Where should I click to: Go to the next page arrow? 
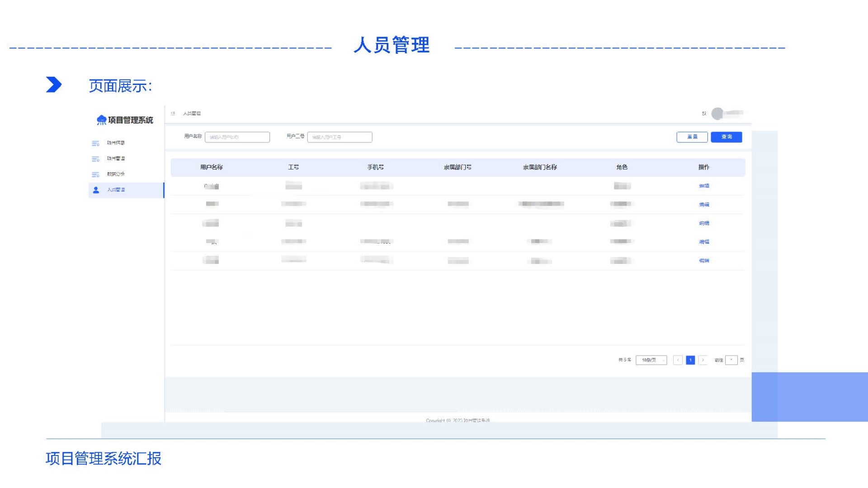[703, 360]
